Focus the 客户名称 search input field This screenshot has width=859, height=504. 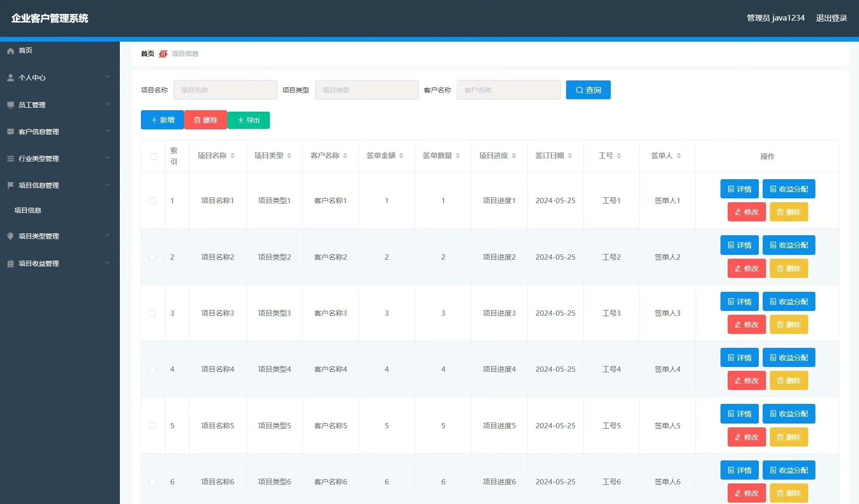[x=509, y=90]
